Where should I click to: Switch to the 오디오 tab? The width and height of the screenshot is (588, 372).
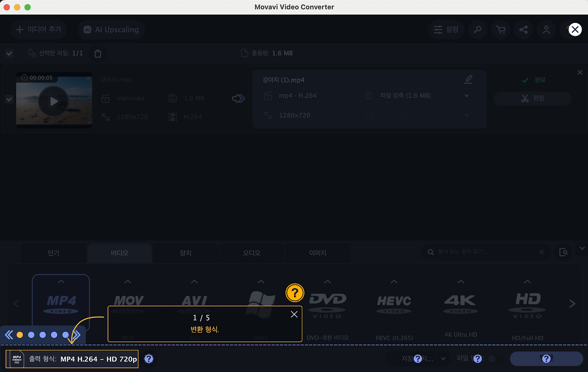pos(251,253)
